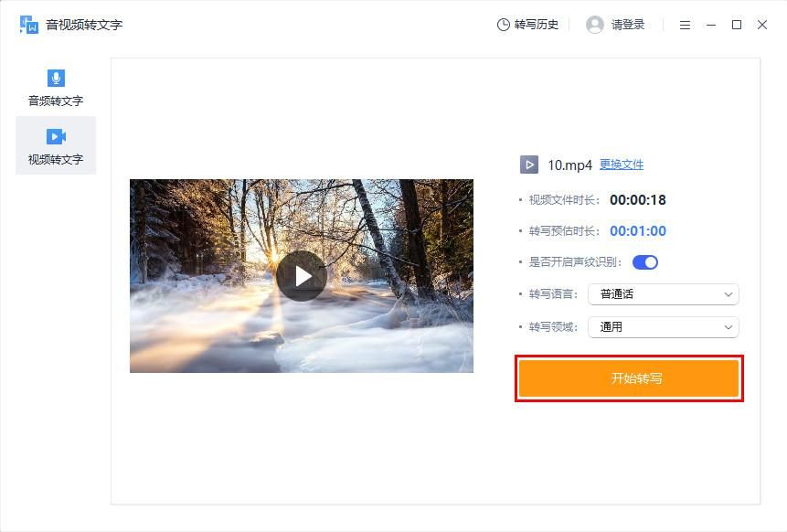Open the 转写领域 dropdown showing 通用
Screen dimensions: 787x532
tap(663, 327)
